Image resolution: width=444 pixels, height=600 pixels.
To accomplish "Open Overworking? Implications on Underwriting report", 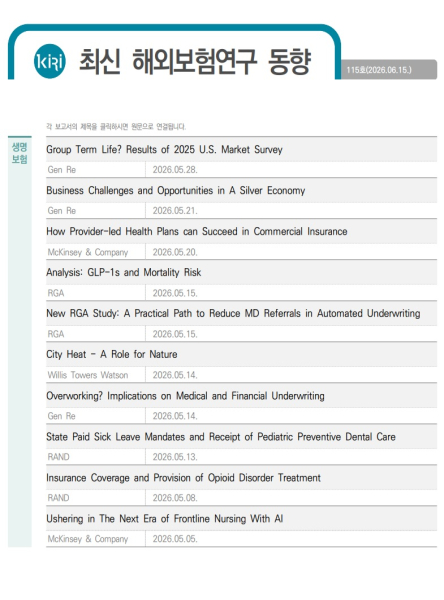I will tap(185, 395).
